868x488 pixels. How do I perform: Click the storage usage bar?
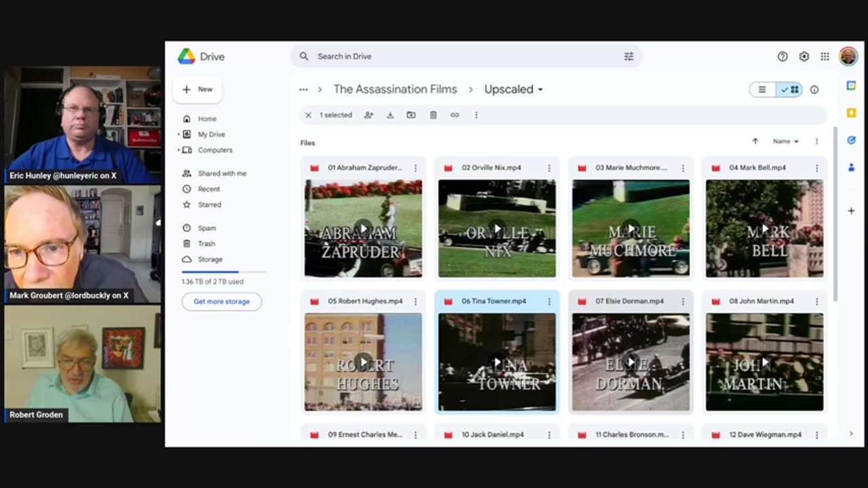click(224, 272)
